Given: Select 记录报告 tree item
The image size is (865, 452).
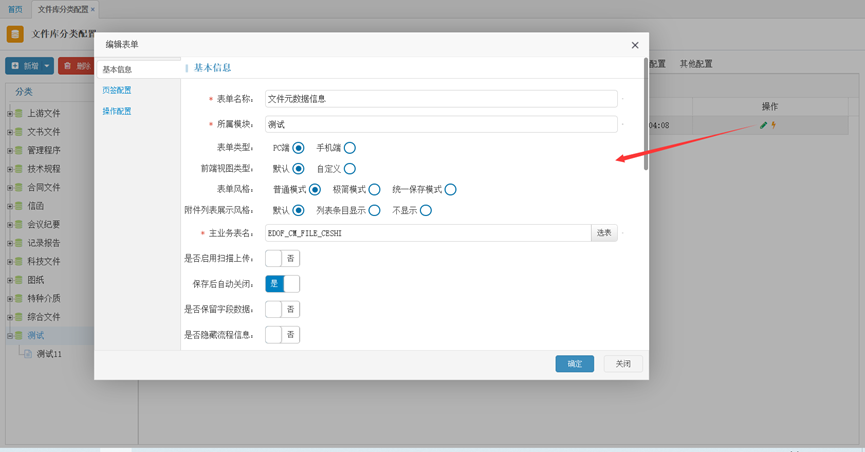Looking at the screenshot, I should coord(44,243).
